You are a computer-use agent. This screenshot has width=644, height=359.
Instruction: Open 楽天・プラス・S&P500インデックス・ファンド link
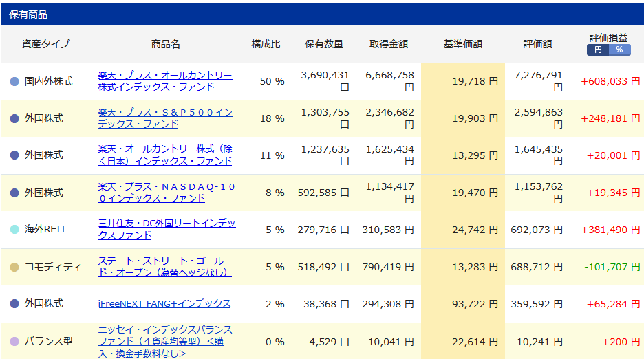click(x=165, y=118)
